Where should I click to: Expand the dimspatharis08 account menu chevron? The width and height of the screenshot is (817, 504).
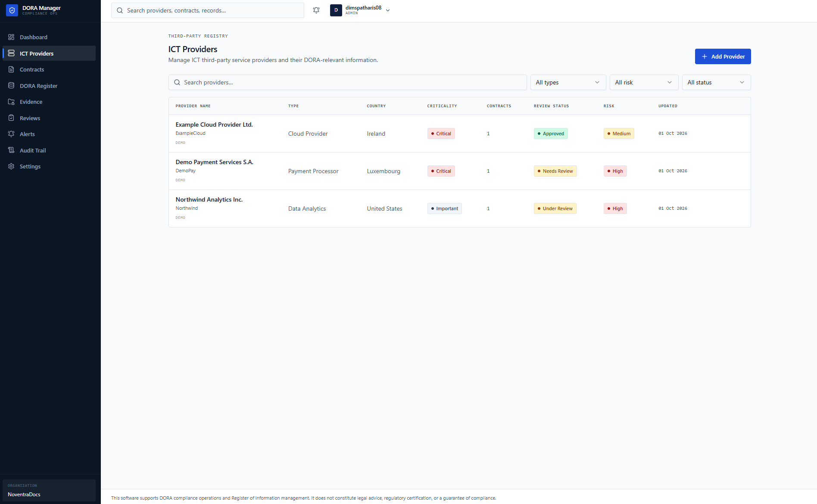pos(388,10)
